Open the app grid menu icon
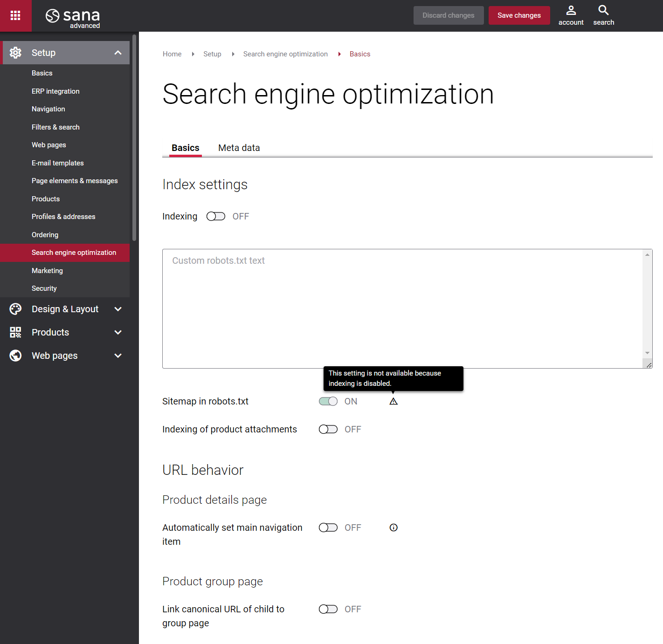663x644 pixels. pyautogui.click(x=15, y=15)
